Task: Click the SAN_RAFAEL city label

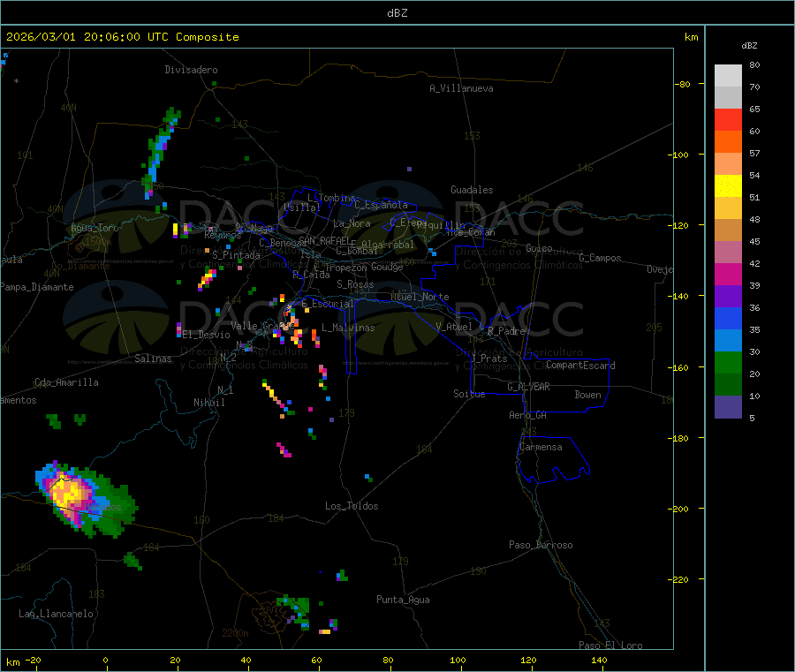Action: (x=324, y=240)
